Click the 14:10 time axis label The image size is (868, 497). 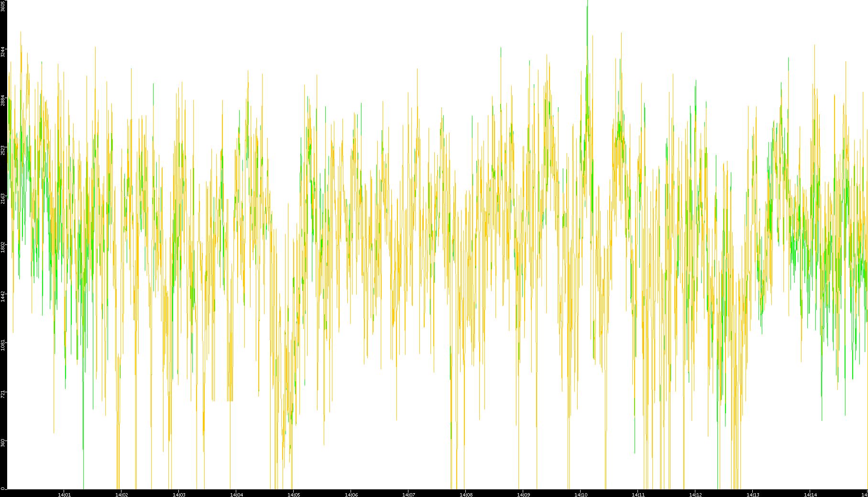[x=581, y=495]
